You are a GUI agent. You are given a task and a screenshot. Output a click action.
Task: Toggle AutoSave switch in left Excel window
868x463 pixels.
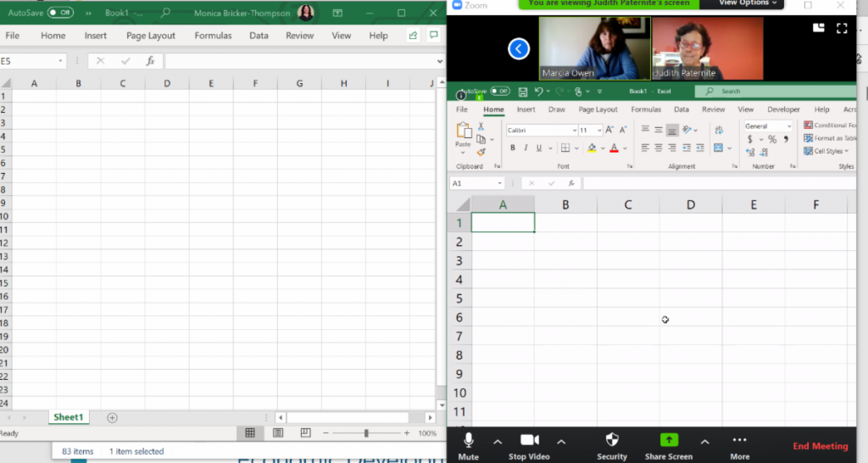(x=59, y=14)
